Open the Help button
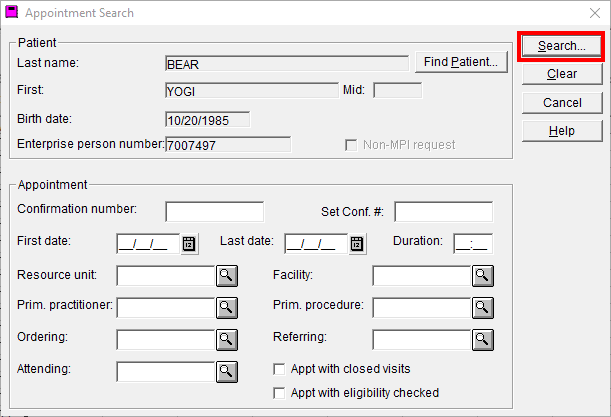This screenshot has width=611, height=417. click(x=562, y=131)
